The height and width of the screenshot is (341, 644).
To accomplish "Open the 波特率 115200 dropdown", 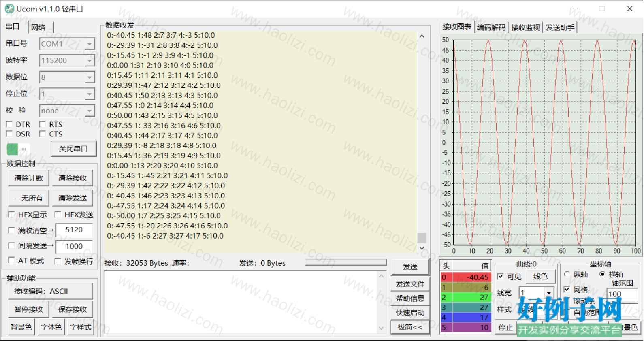I will point(90,61).
